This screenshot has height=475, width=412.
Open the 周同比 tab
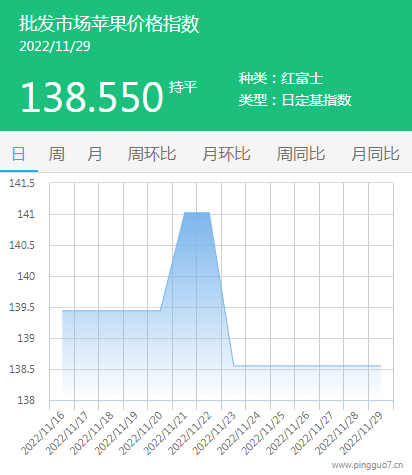pyautogui.click(x=301, y=154)
